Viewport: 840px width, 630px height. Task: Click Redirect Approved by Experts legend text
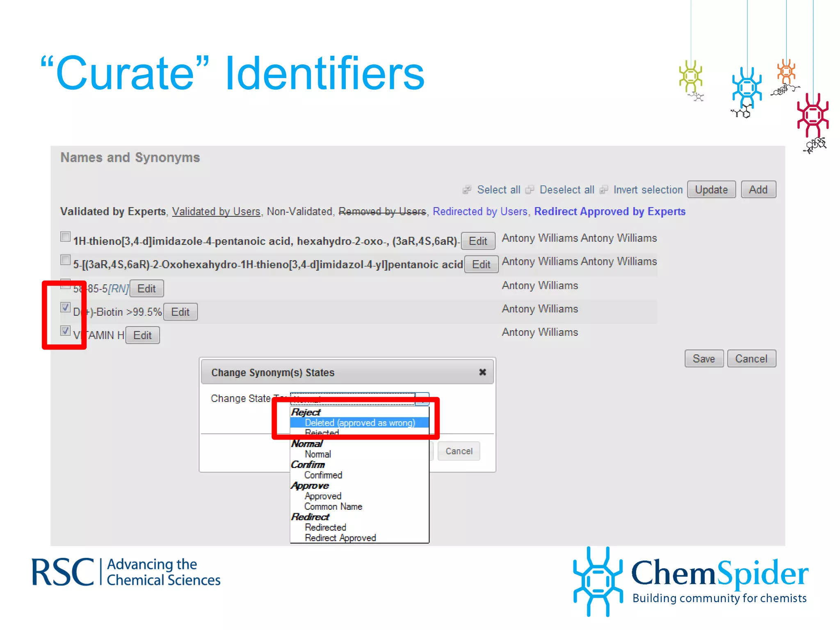pos(610,211)
